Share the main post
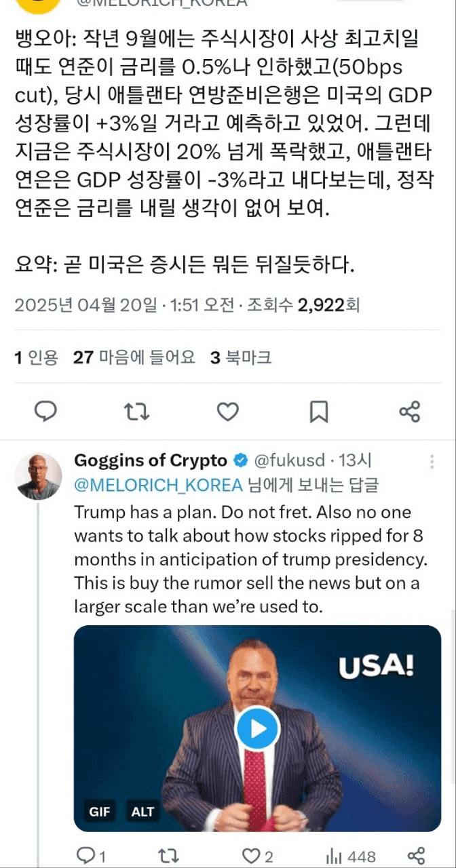 410,411
